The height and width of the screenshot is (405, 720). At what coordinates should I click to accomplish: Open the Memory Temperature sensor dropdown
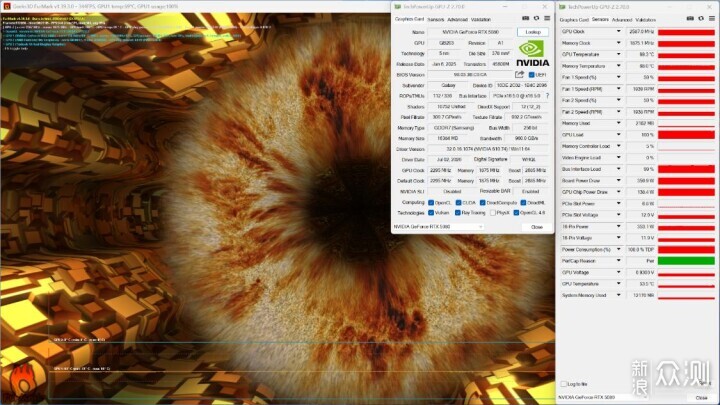(x=619, y=66)
